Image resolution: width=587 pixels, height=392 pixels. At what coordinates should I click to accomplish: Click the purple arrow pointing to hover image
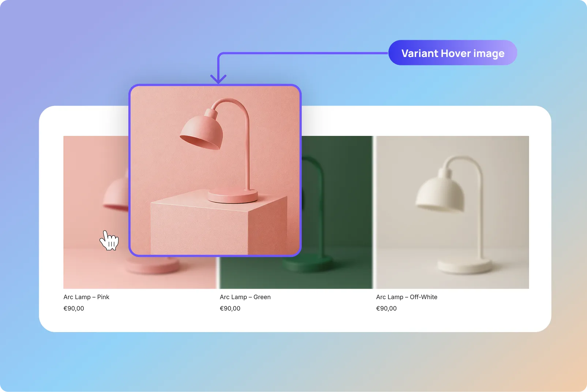[x=218, y=73]
